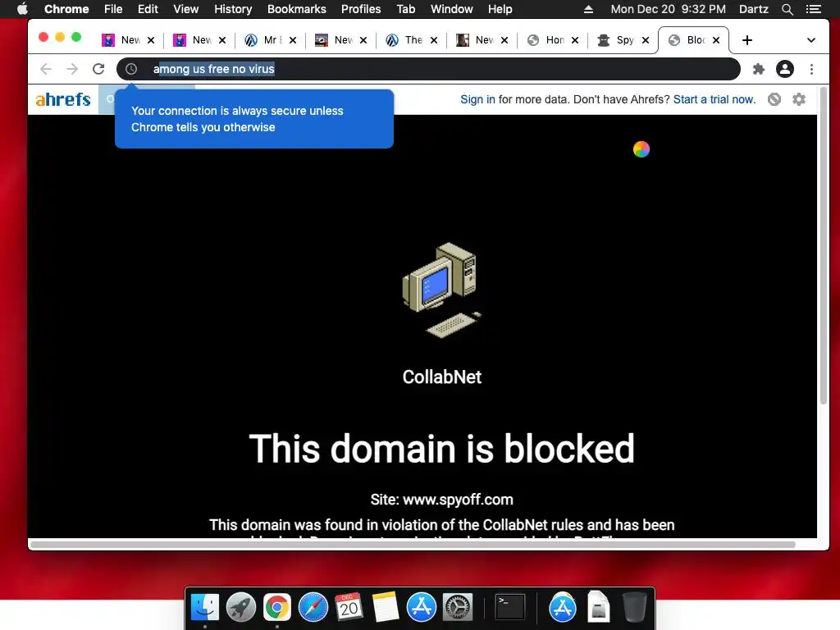Open Safari from the Dock

coord(313,607)
